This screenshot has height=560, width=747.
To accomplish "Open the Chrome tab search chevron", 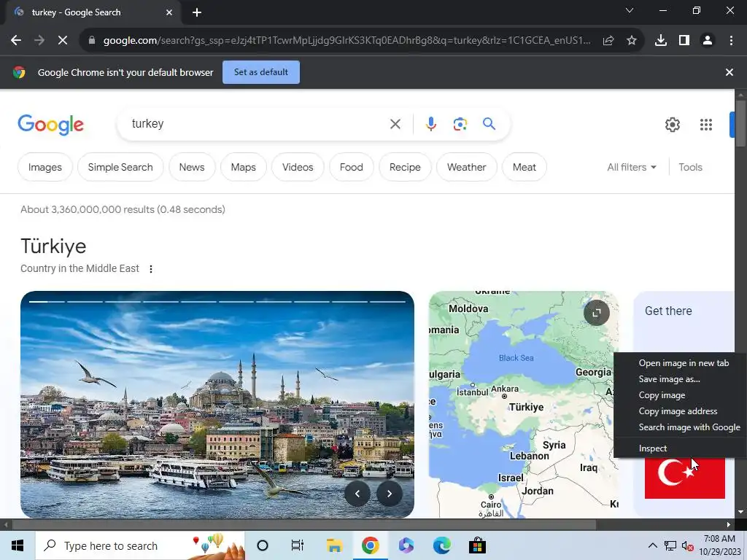I will click(x=630, y=10).
